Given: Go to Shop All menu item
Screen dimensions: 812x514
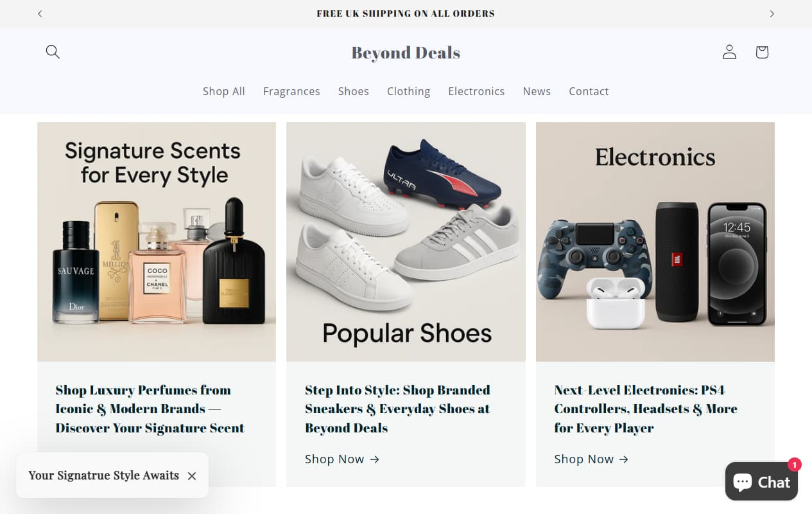Looking at the screenshot, I should (x=223, y=91).
